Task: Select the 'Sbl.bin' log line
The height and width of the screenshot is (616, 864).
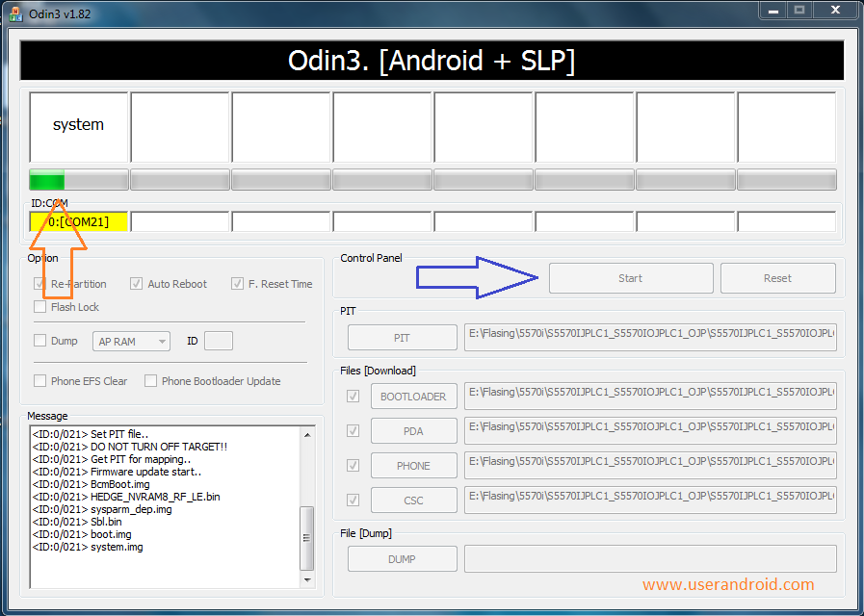Action: [x=77, y=522]
